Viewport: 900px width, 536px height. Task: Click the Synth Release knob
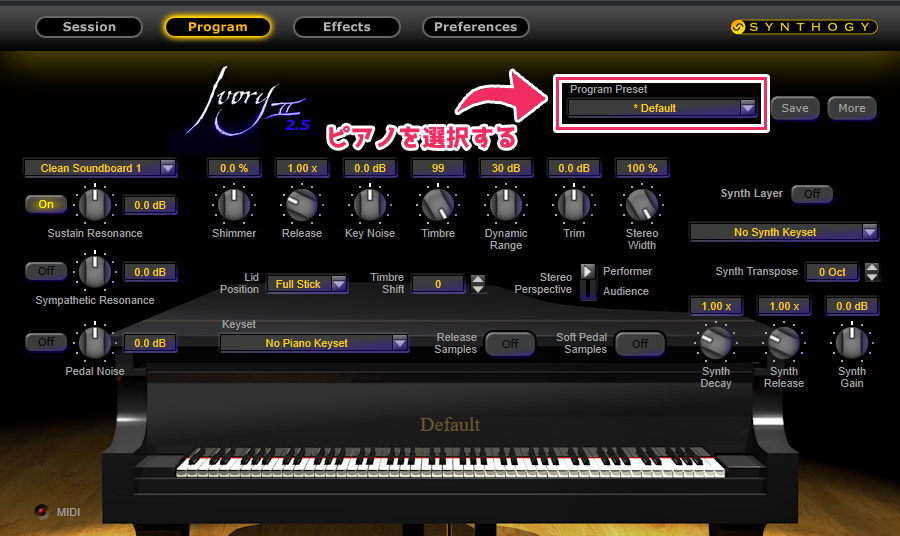[x=783, y=343]
